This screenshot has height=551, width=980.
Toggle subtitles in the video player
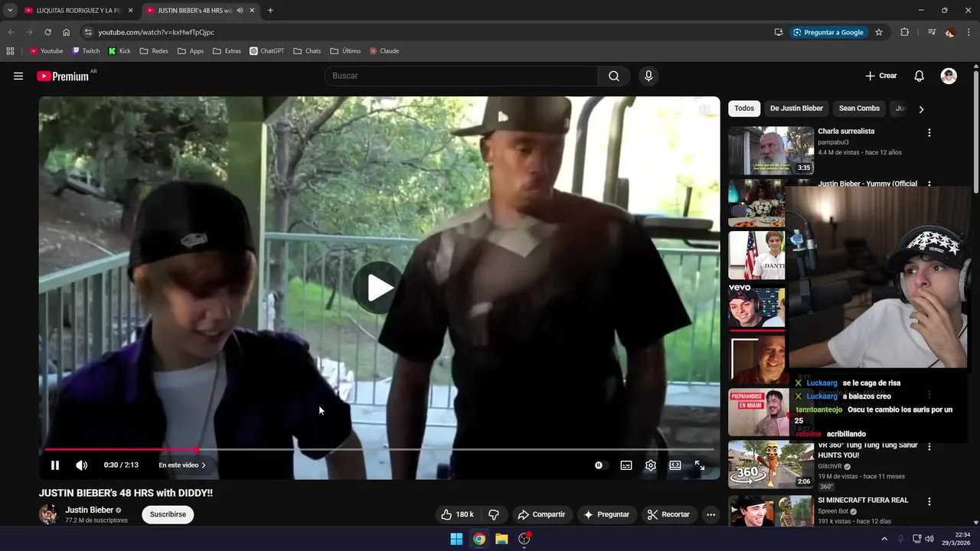click(626, 465)
